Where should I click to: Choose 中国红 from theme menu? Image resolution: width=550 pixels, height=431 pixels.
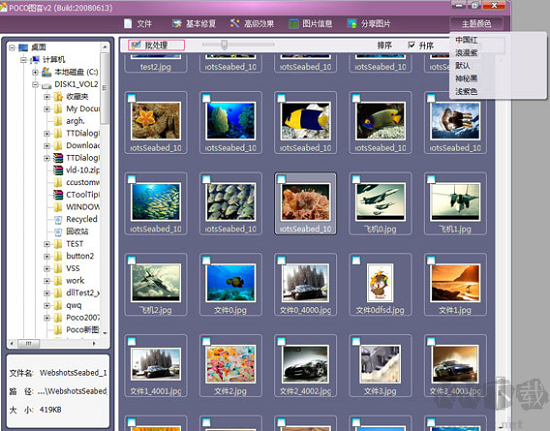[x=466, y=40]
